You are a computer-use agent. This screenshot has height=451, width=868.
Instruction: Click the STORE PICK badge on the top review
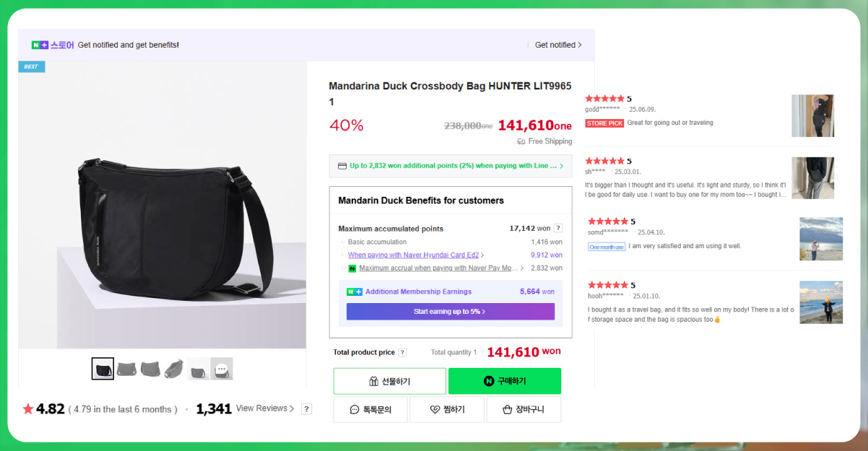click(604, 123)
